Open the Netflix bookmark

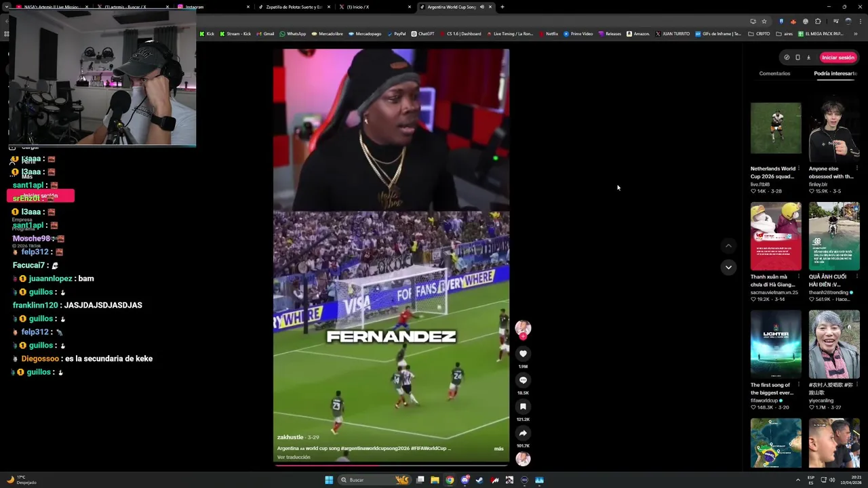click(549, 34)
